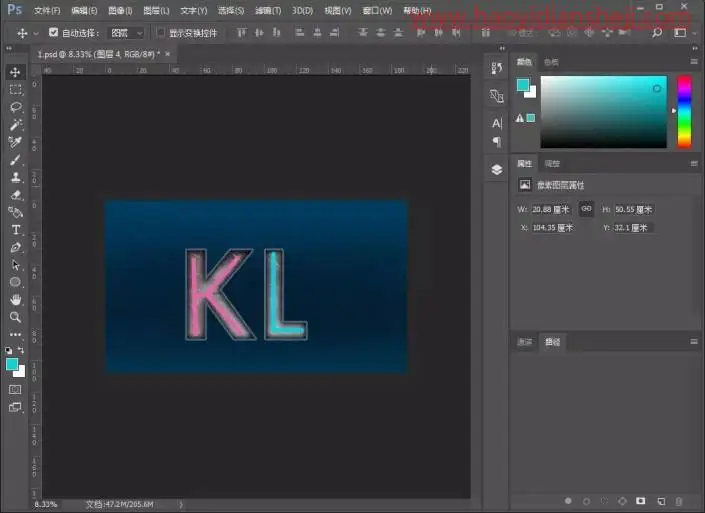This screenshot has width=705, height=513.
Task: Collapse the right panels double arrow
Action: coord(696,48)
